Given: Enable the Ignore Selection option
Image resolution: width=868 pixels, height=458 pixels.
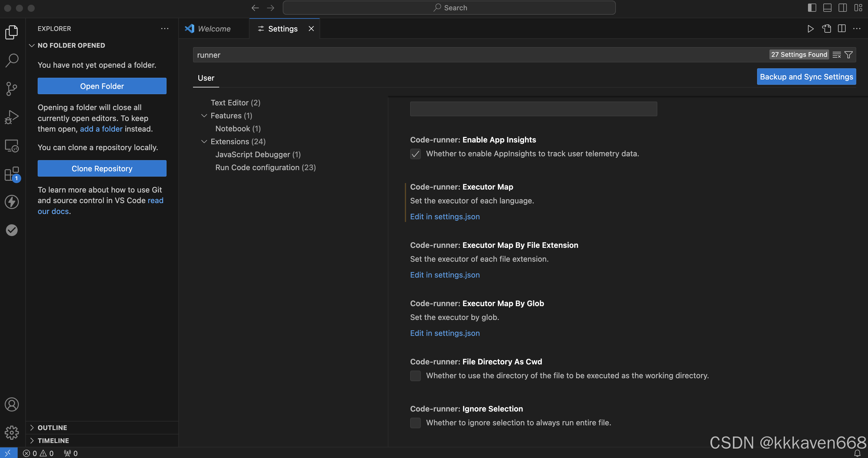Looking at the screenshot, I should coord(415,423).
